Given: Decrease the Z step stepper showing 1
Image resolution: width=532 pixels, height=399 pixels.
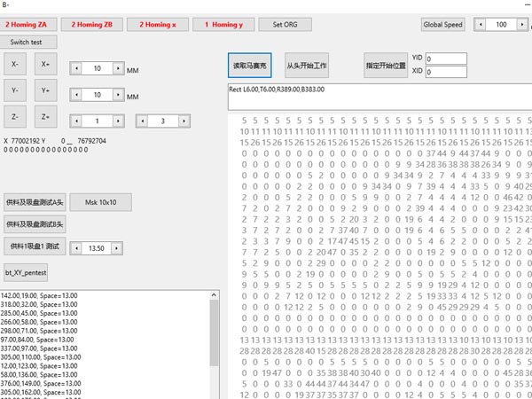Looking at the screenshot, I should [76, 121].
